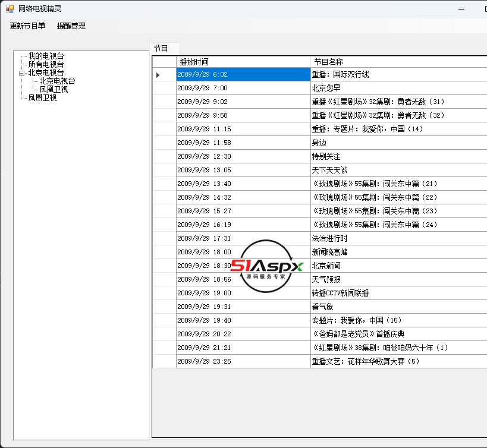Image resolution: width=487 pixels, height=448 pixels.
Task: Click the current-row arrow indicator
Action: click(158, 75)
